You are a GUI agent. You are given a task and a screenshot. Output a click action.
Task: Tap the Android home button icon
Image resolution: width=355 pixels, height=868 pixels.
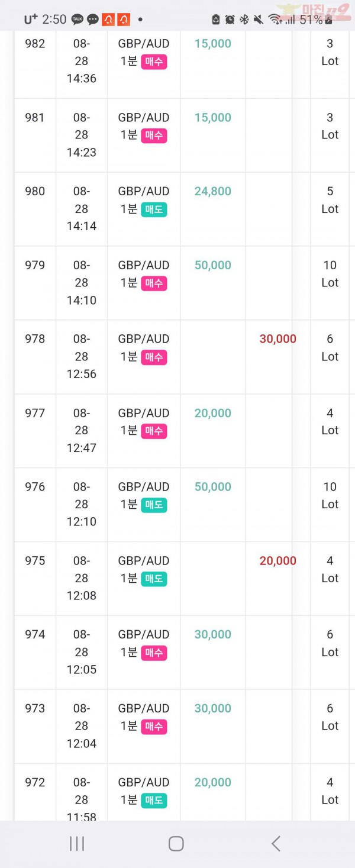pyautogui.click(x=176, y=843)
